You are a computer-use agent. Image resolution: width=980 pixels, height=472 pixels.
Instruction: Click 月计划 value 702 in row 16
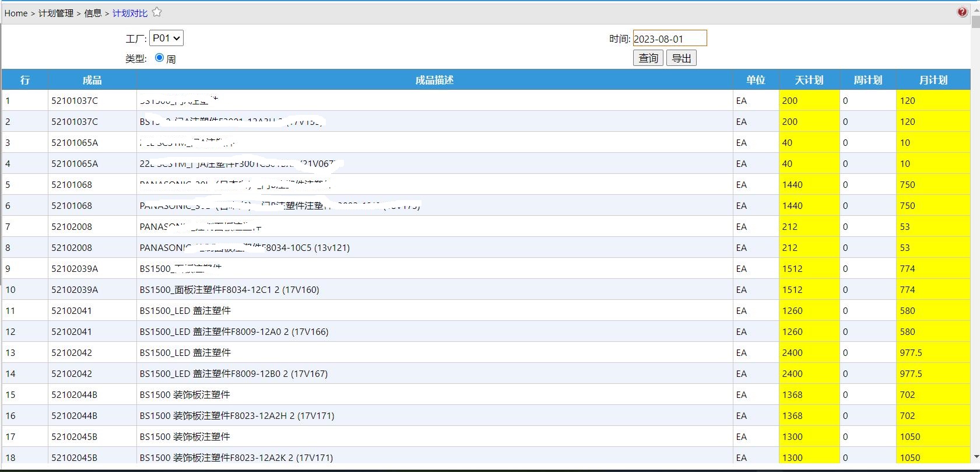(x=907, y=415)
